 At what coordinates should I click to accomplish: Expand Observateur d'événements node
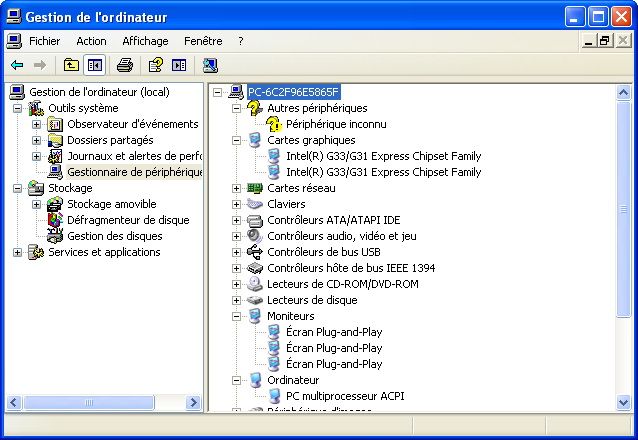click(37, 124)
